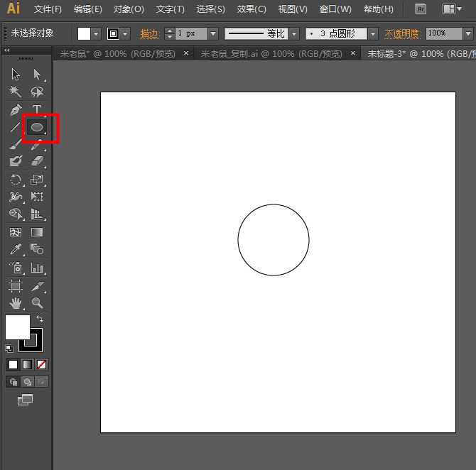
Task: Open the 3 点圆形 brush dropdown
Action: point(373,33)
